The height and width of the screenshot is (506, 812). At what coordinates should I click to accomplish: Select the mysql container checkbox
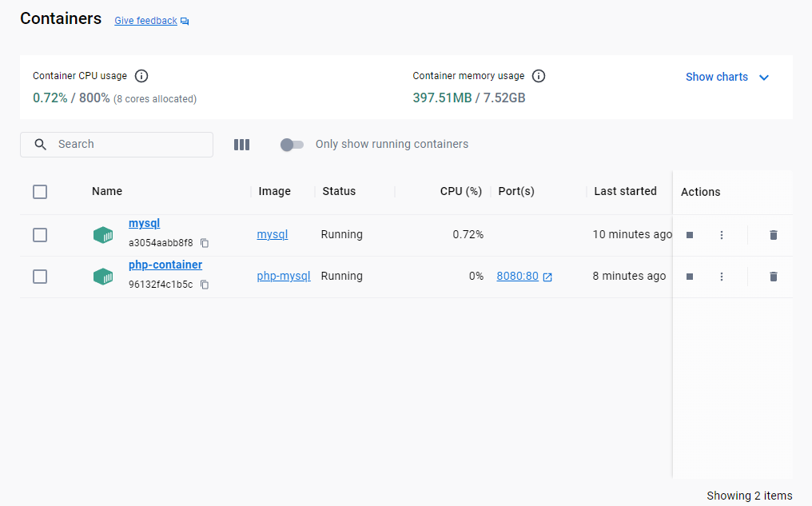[40, 235]
